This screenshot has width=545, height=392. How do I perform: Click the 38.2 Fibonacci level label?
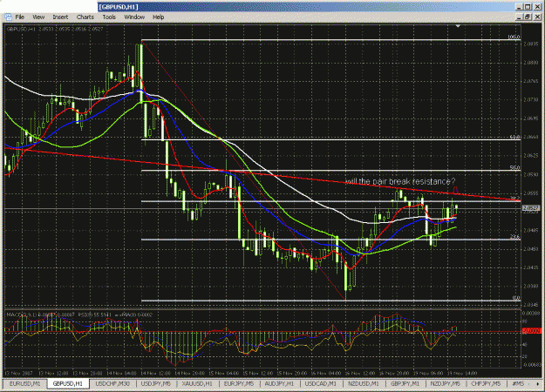(514, 199)
